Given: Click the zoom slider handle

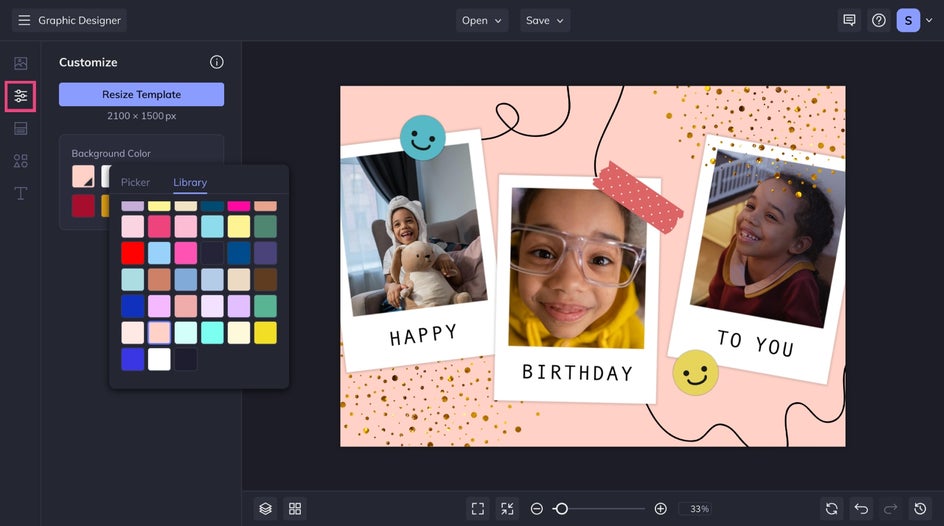Looking at the screenshot, I should [561, 509].
